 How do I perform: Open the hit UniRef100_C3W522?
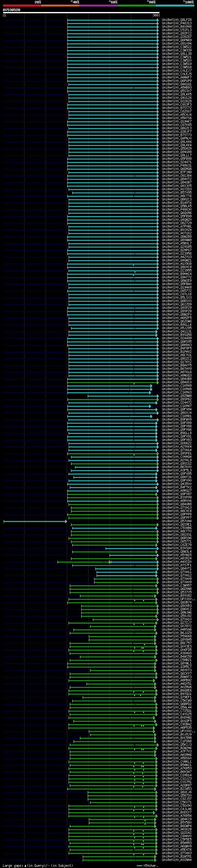pyautogui.click(x=177, y=47)
